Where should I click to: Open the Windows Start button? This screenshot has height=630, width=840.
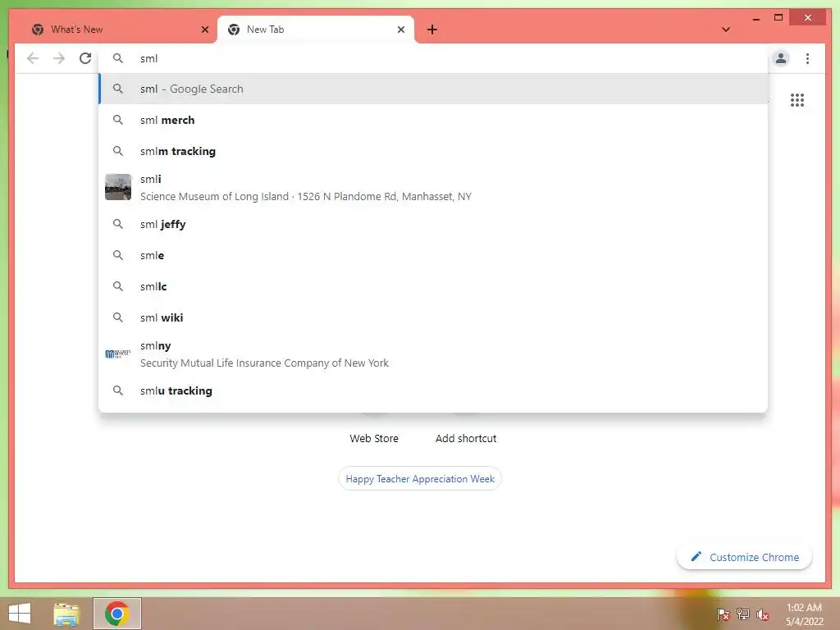[20, 613]
